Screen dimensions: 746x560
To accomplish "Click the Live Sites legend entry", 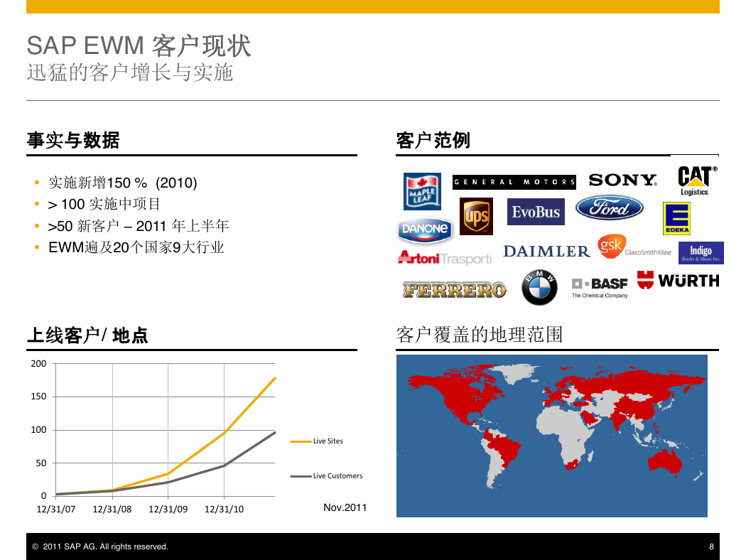I will coord(317,441).
